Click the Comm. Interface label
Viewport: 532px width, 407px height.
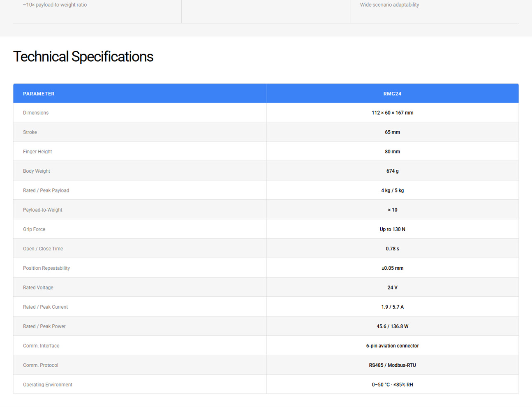tap(41, 346)
